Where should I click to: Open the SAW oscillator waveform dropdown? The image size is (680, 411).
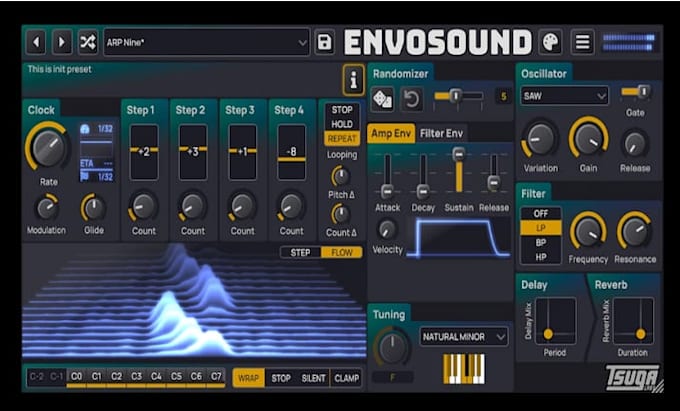click(564, 96)
